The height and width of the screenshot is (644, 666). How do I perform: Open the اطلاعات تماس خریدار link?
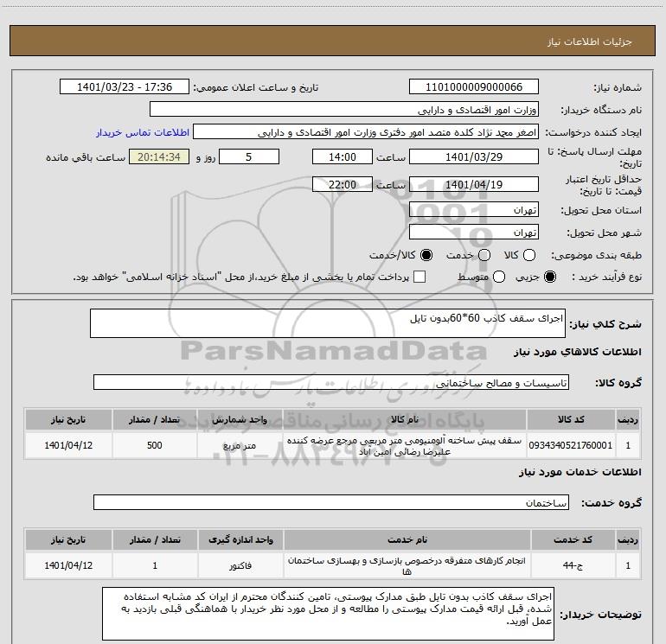(x=143, y=132)
